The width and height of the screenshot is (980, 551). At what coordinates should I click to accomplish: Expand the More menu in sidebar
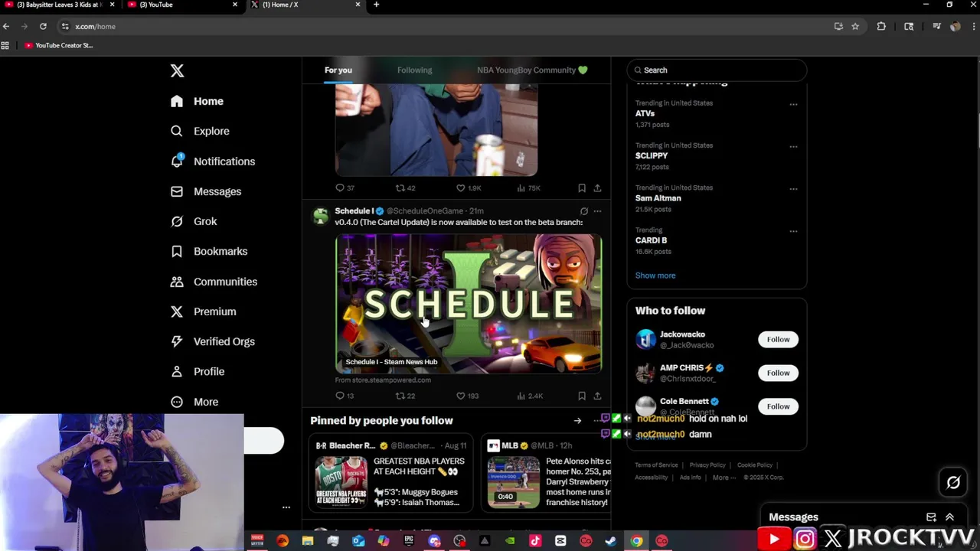[194, 402]
